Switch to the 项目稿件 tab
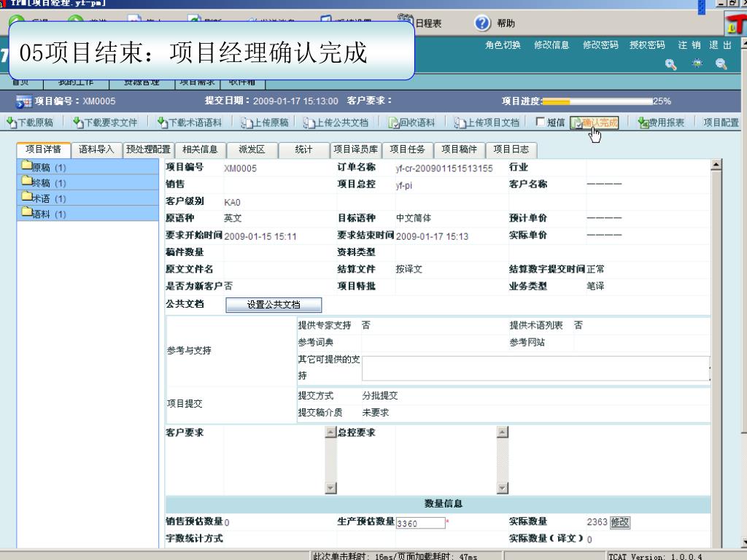This screenshot has height=560, width=747. 460,149
